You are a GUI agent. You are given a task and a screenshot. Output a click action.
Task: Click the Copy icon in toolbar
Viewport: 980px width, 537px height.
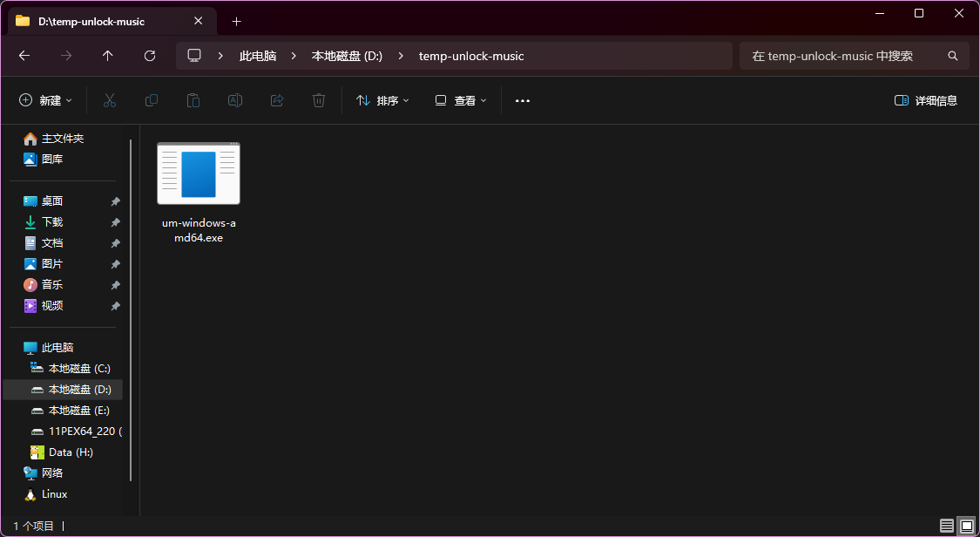(152, 100)
